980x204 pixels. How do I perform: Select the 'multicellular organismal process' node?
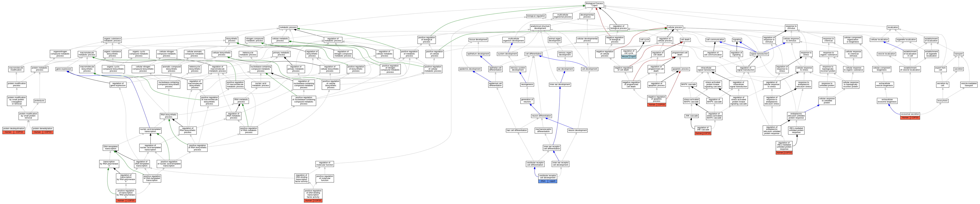click(563, 16)
